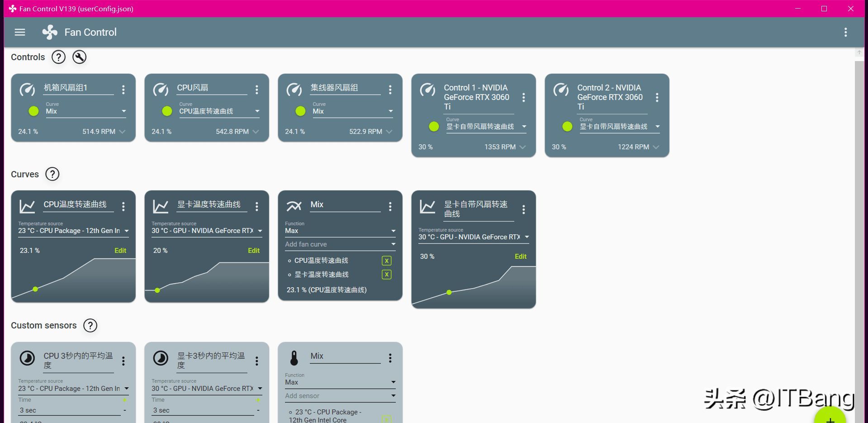Screen dimensions: 868x423
Task: Open options of CPU 3秒内的平均温度 sensor
Action: point(123,361)
